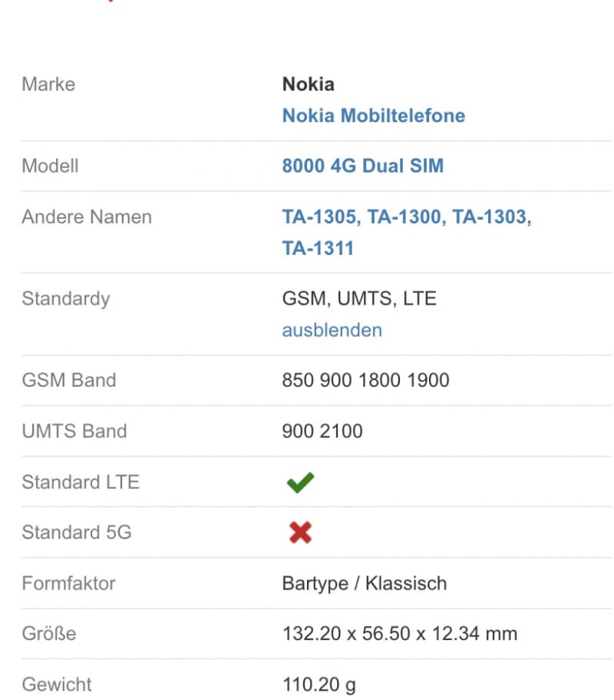Select the Standard 5G row label
Viewport: 614px width, 700px height.
(76, 533)
